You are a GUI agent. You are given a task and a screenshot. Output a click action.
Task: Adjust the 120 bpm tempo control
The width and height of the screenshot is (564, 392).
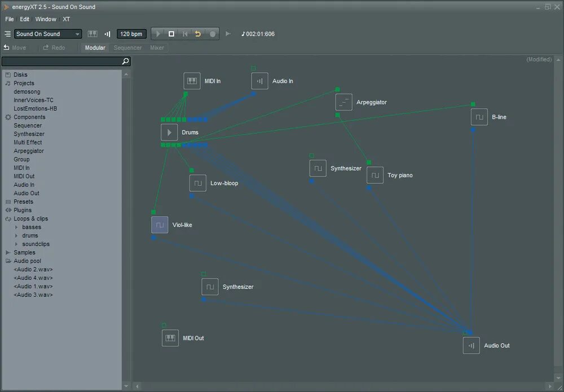[x=131, y=33]
